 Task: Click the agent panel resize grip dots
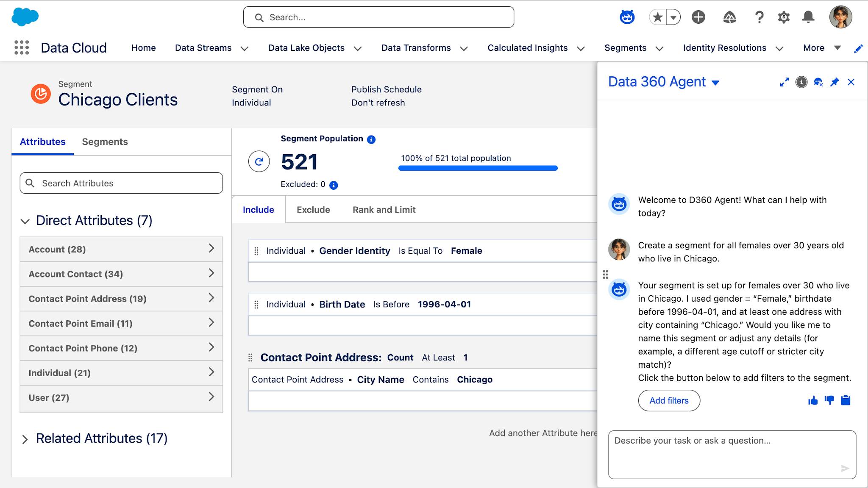click(x=605, y=274)
